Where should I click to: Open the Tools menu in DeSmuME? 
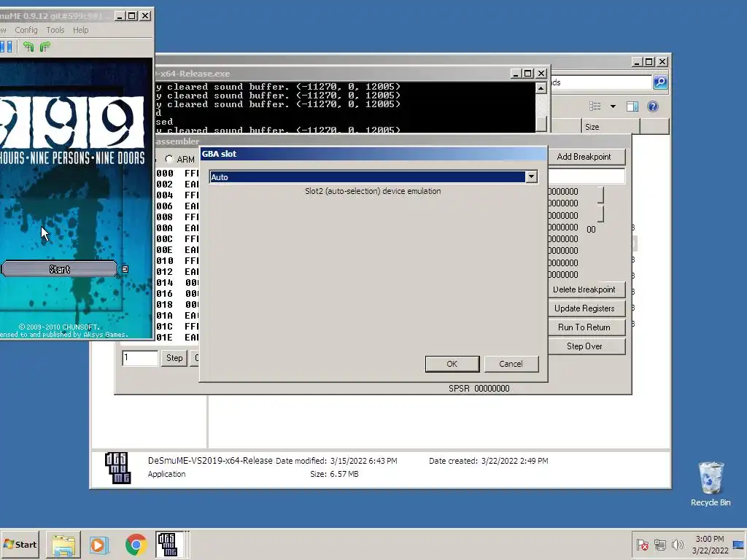point(55,30)
